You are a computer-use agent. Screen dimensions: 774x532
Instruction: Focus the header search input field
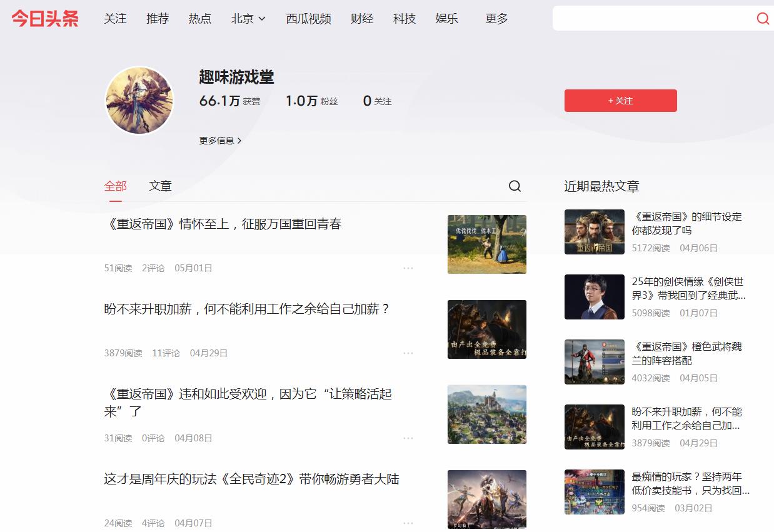click(653, 19)
